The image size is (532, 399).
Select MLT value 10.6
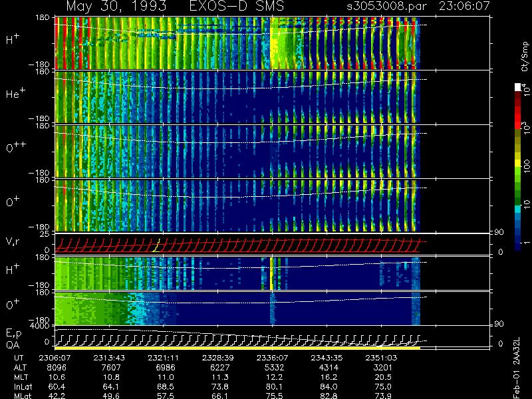[57, 377]
